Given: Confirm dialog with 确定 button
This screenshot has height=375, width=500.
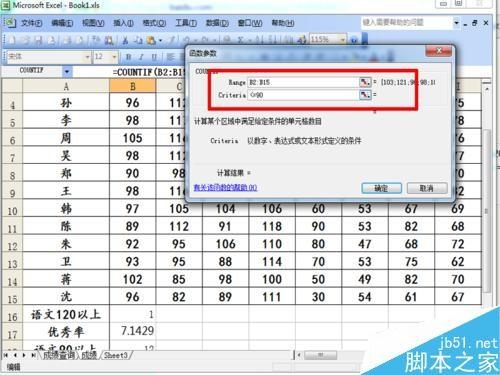Looking at the screenshot, I should (381, 188).
